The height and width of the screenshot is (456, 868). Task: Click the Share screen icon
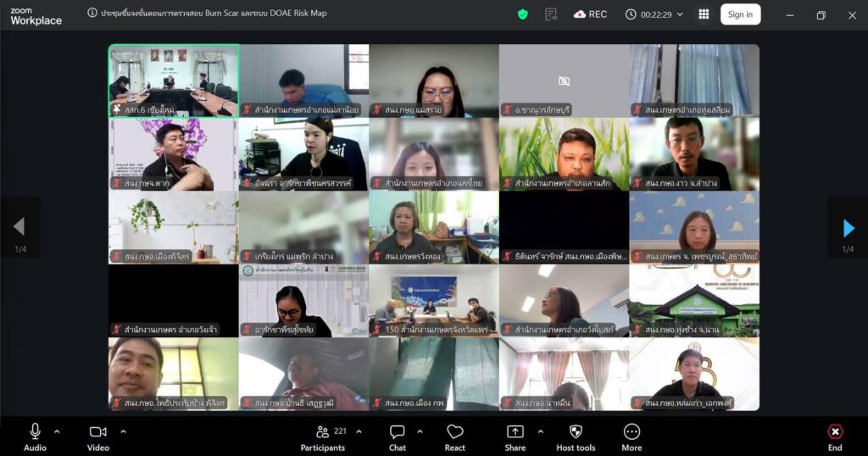pyautogui.click(x=515, y=437)
